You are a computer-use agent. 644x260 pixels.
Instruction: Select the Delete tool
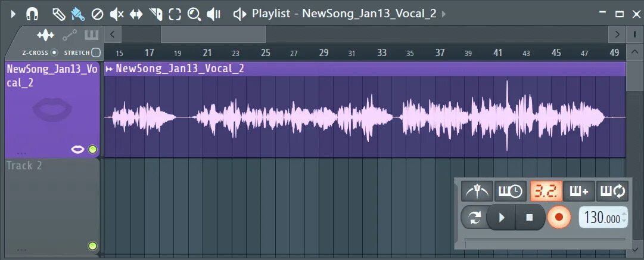pos(97,15)
